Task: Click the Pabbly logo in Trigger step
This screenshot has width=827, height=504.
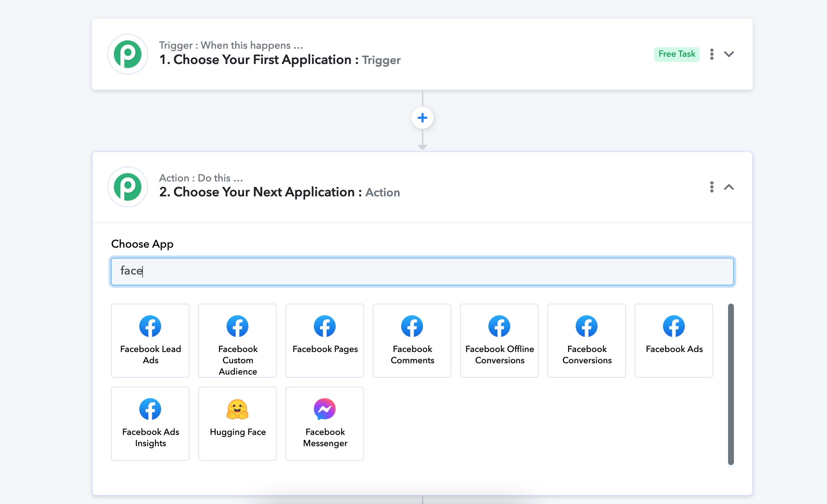Action: [x=128, y=54]
